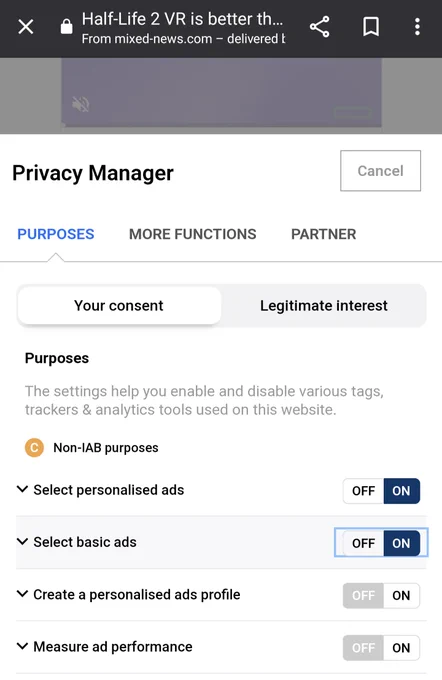Select Legitimate interest segment

click(324, 306)
